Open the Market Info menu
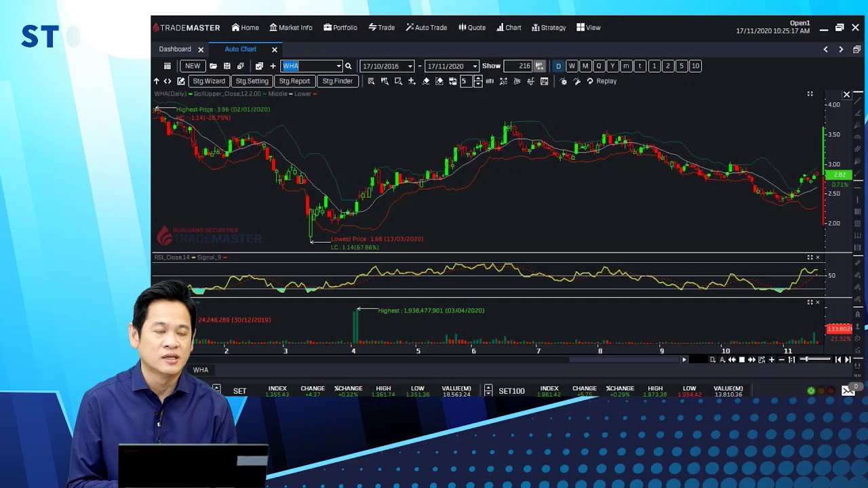Viewport: 868px width, 488px height. [x=291, y=28]
